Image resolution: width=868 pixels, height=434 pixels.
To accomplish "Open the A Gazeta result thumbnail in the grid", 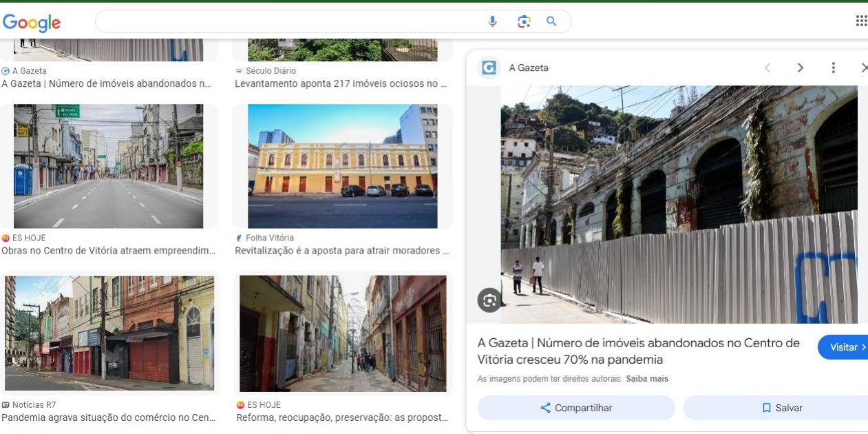I will (x=108, y=50).
